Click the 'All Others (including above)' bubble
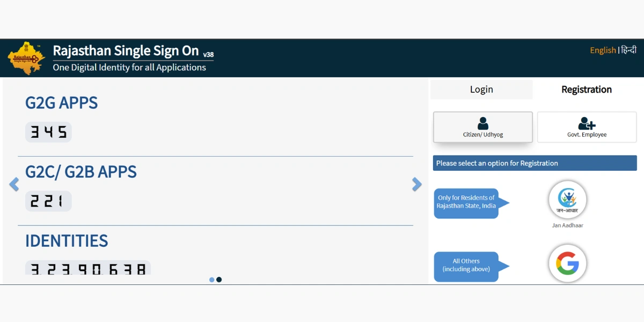The height and width of the screenshot is (322, 644). (471, 266)
